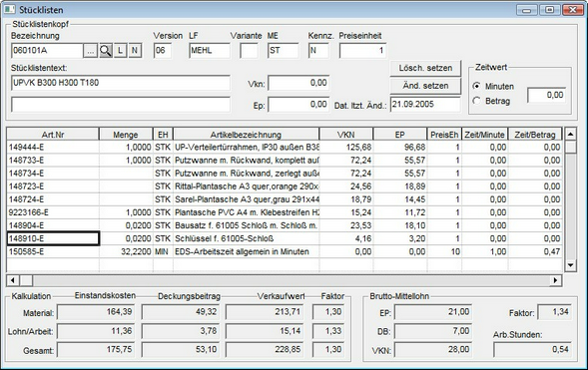Click the table's vertical scroll up arrow

(570, 134)
